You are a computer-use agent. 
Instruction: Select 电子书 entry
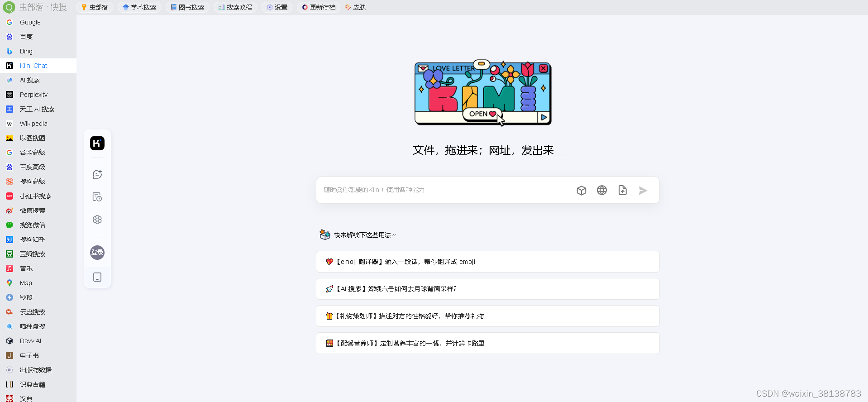tap(38, 355)
